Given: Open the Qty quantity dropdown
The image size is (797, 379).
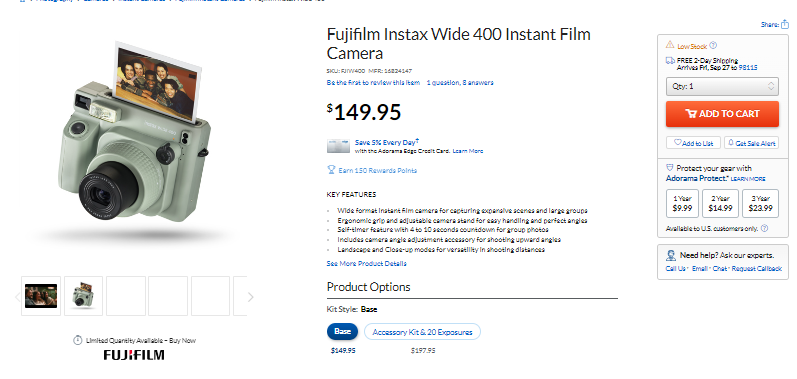Looking at the screenshot, I should [722, 86].
